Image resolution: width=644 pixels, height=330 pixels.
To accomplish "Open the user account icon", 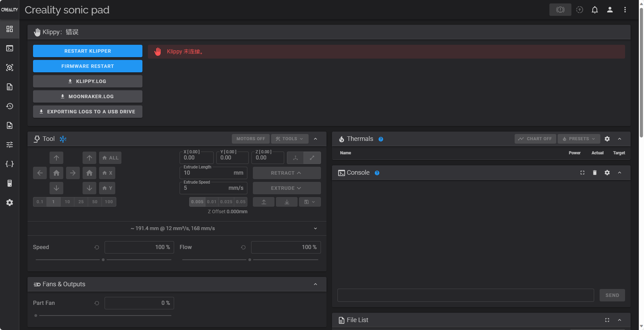I will (610, 10).
